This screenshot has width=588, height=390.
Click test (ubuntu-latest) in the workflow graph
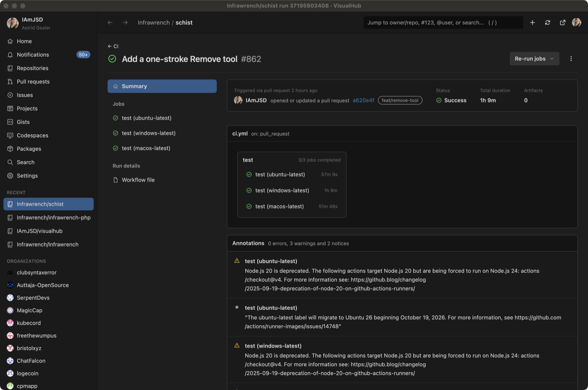pos(292,174)
